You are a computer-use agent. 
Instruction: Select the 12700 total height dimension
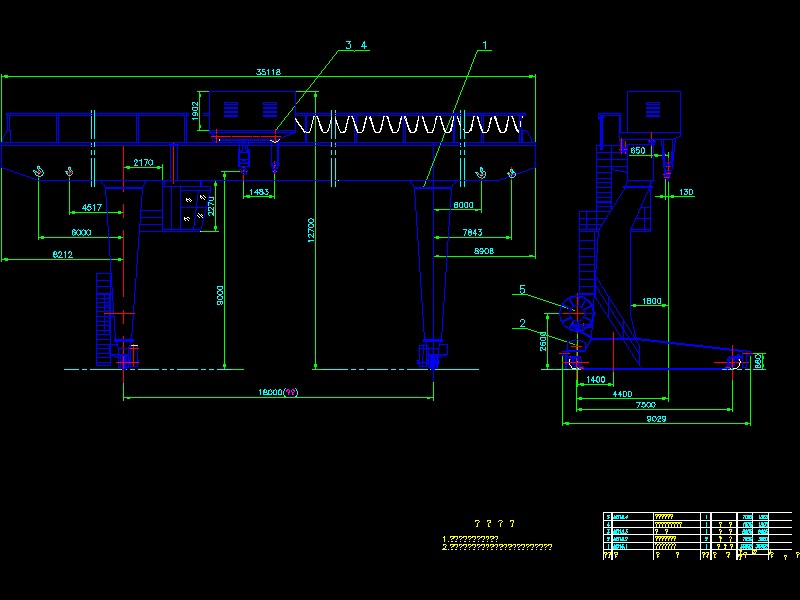pyautogui.click(x=311, y=230)
